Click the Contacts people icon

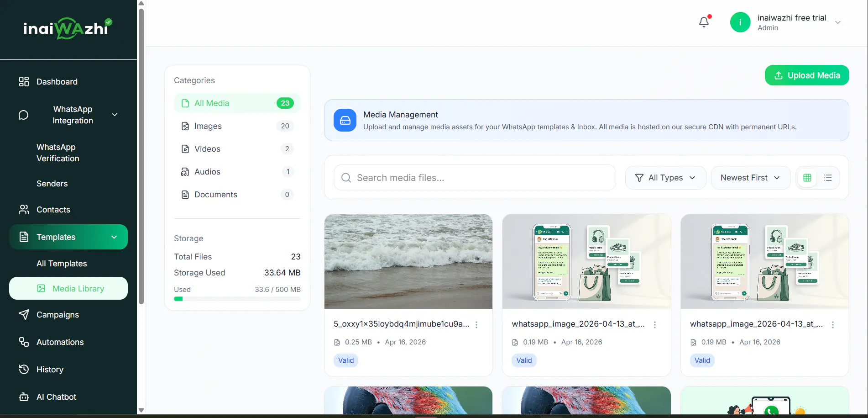click(24, 210)
